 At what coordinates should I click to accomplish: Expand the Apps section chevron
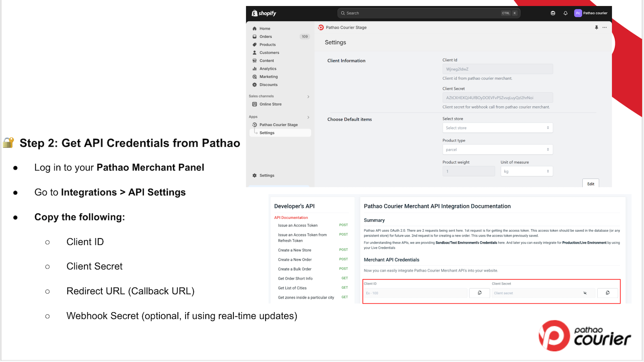pos(308,117)
